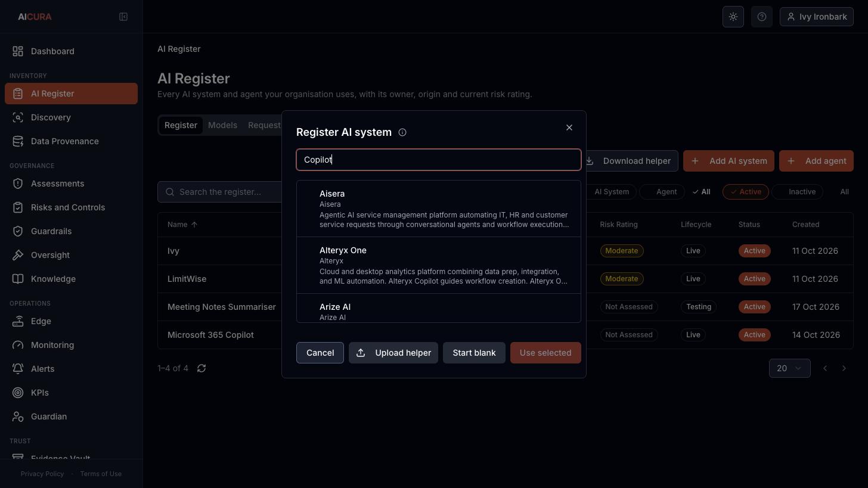Click the Upload helper button

[x=393, y=353]
